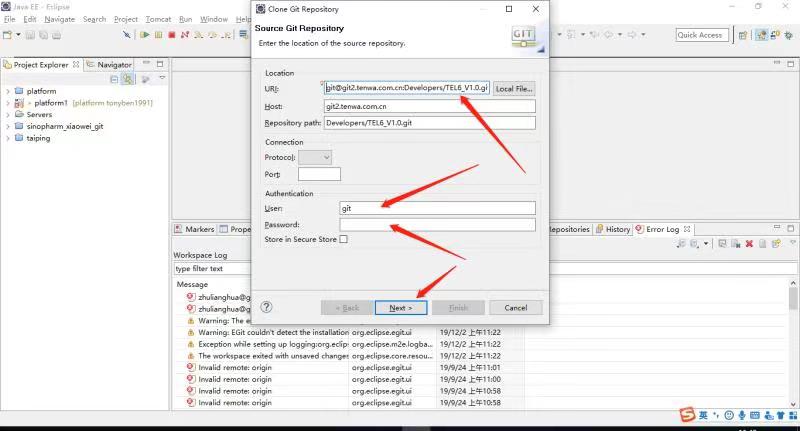Click into the Host input field
The width and height of the screenshot is (800, 431).
coord(430,106)
